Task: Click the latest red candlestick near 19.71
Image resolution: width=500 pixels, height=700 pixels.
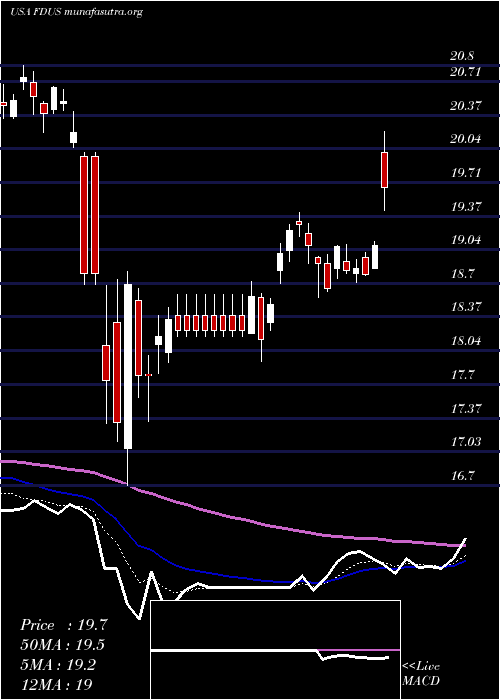Action: 384,170
